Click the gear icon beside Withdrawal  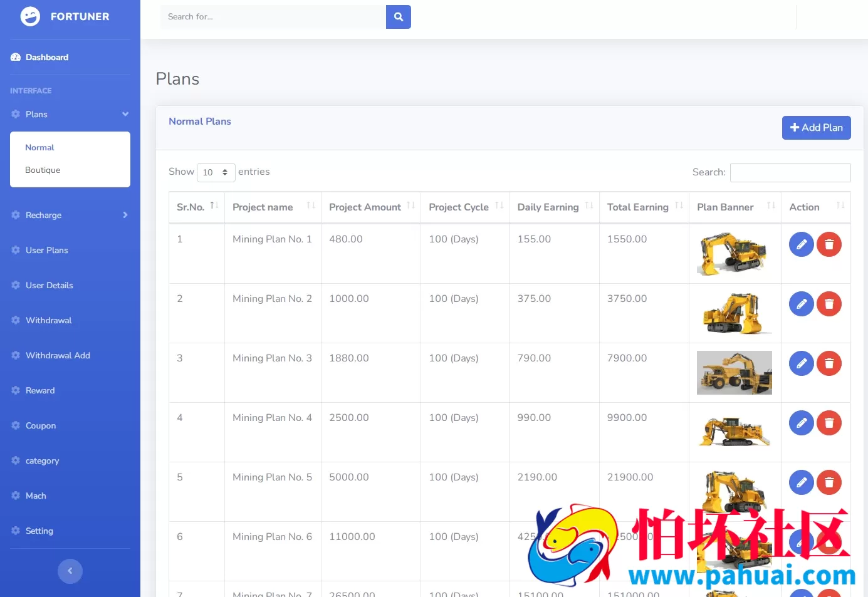click(16, 320)
